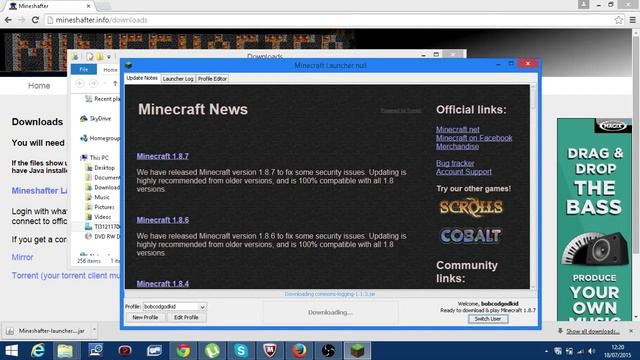Click the Home link on Mineshafter page
The height and width of the screenshot is (360, 640).
tap(39, 86)
